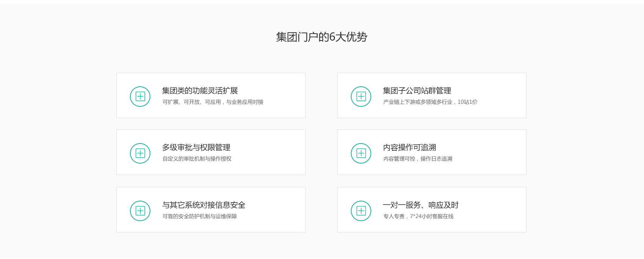644x259 pixels.
Task: Click the description 内容管理可控，操作日志追溯
Action: (x=417, y=159)
